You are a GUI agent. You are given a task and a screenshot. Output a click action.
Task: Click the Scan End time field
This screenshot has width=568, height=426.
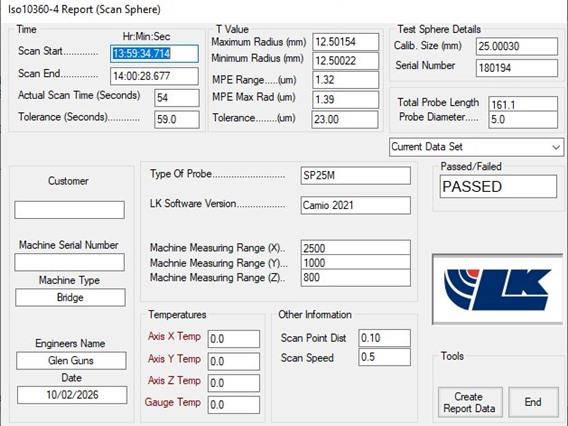[x=154, y=76]
